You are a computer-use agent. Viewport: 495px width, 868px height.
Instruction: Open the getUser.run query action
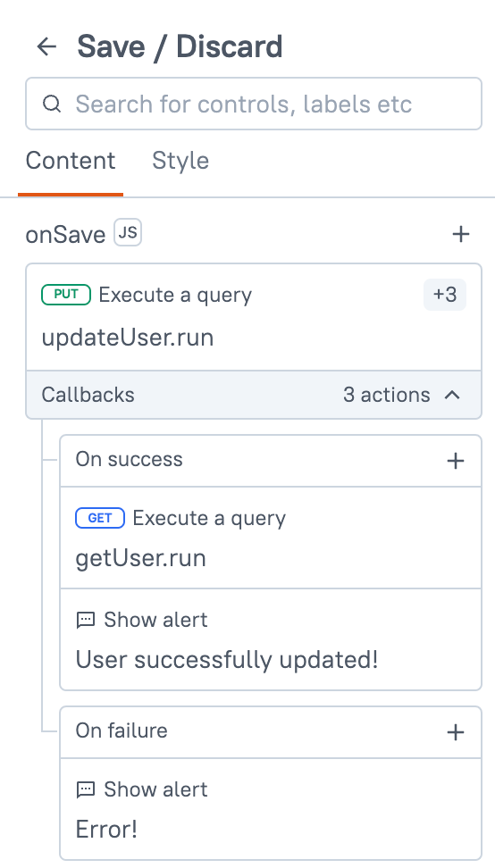[x=271, y=538]
